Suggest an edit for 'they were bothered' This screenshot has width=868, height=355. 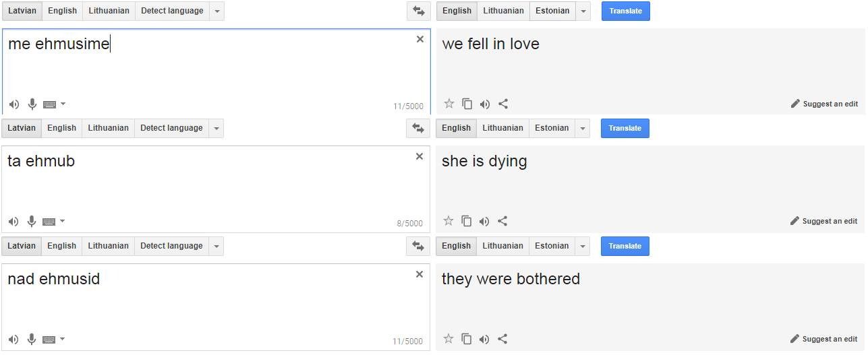coord(824,339)
